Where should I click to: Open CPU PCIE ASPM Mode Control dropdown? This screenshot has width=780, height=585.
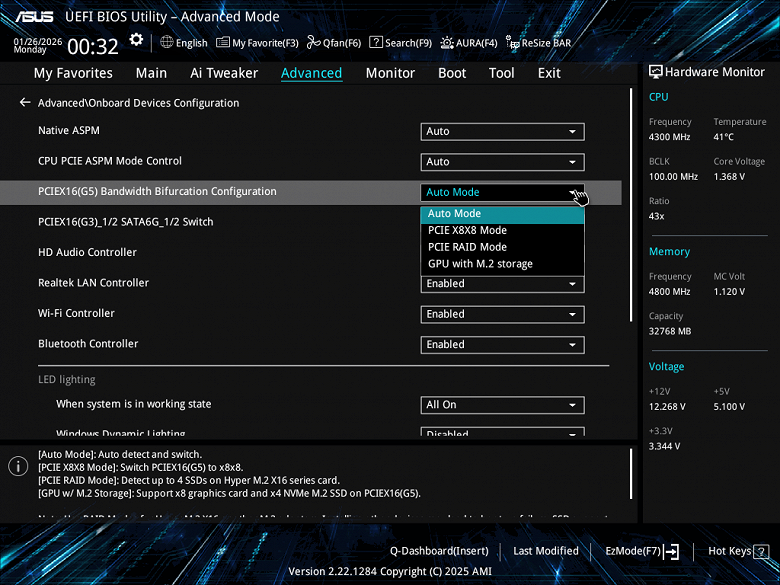pos(502,161)
